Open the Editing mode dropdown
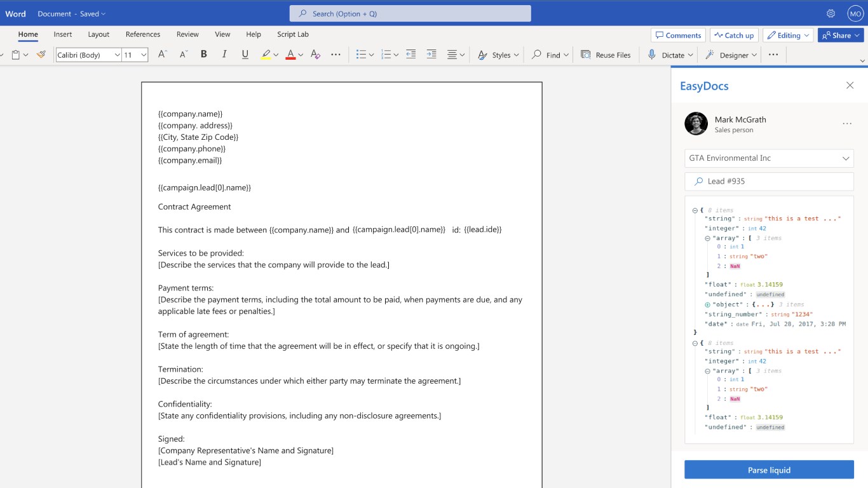Screen dimensions: 868x488 coord(788,35)
